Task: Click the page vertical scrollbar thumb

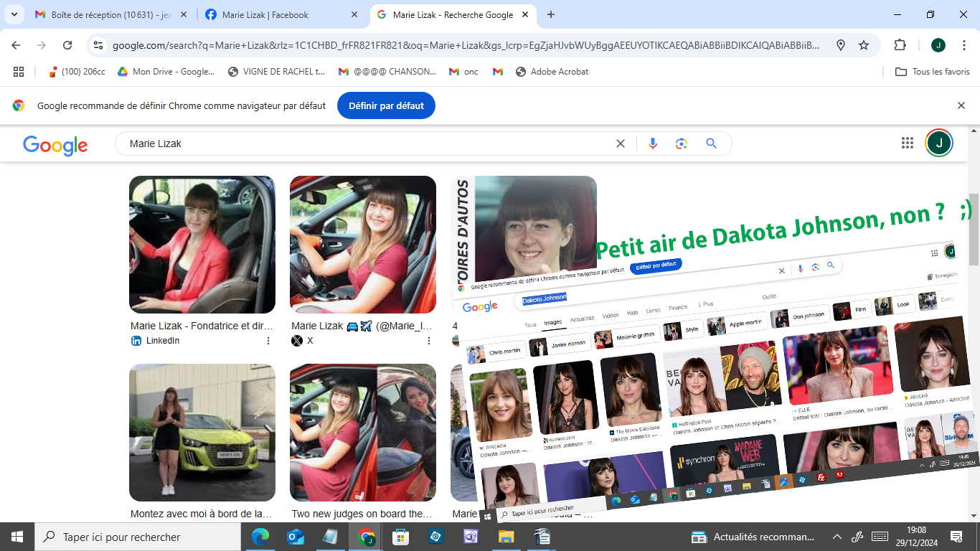Action: 974,229
